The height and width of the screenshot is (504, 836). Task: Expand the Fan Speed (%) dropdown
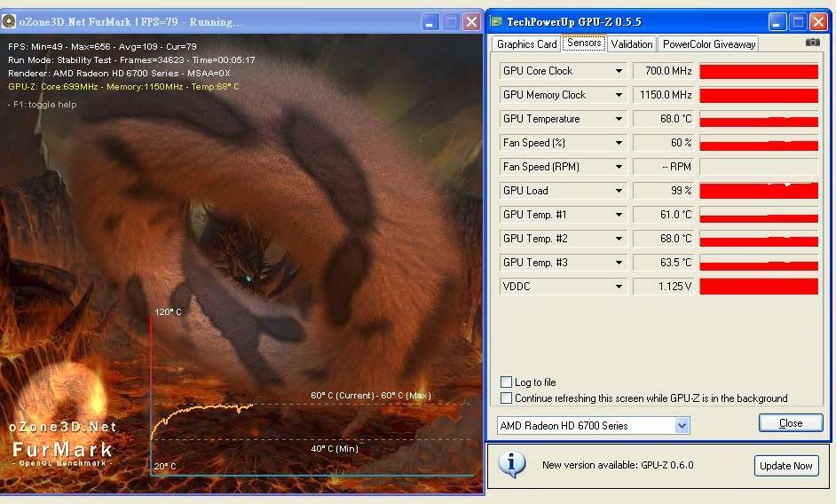click(x=619, y=143)
